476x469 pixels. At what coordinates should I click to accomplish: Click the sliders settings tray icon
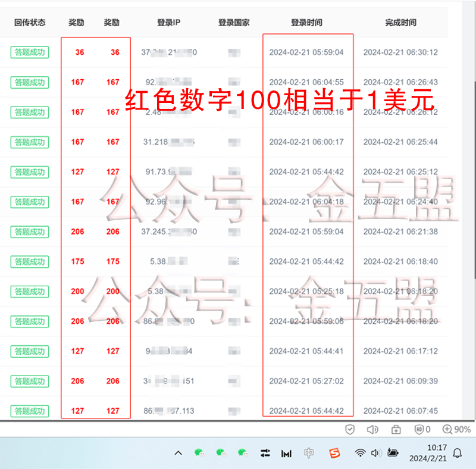(x=265, y=454)
